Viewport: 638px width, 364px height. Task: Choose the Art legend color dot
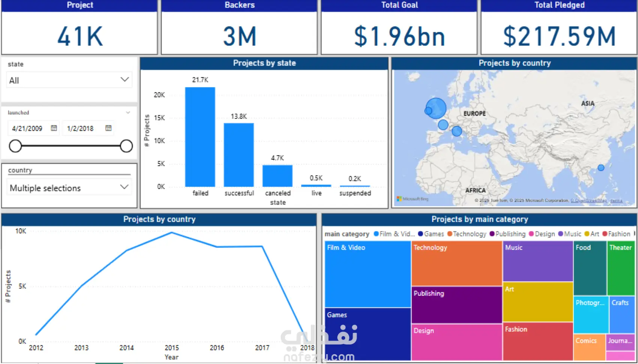tap(587, 234)
